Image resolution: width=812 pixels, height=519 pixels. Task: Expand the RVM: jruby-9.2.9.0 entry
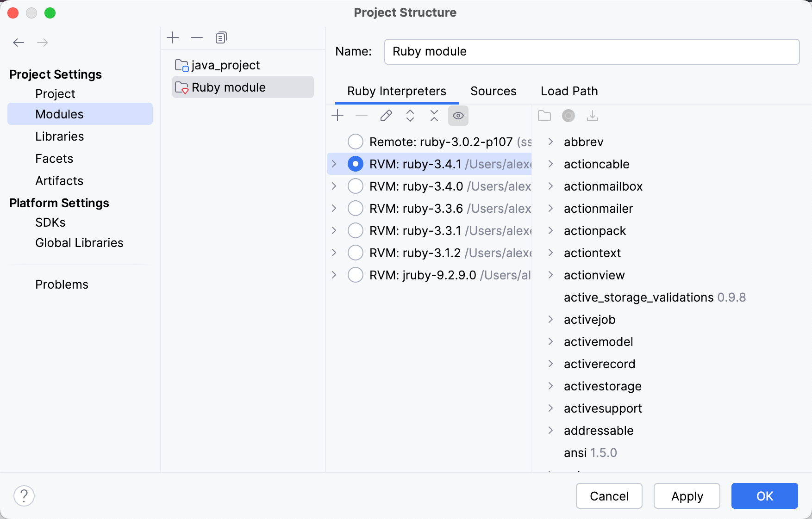(x=334, y=275)
